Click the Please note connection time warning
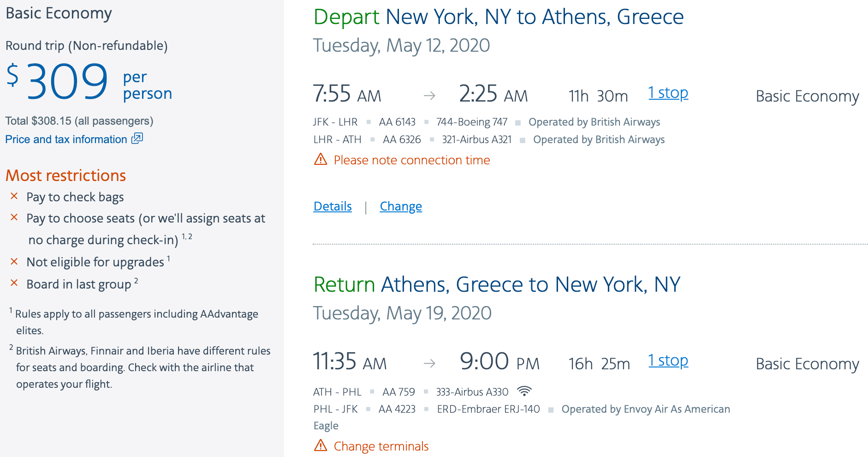The width and height of the screenshot is (868, 457). coord(411,160)
